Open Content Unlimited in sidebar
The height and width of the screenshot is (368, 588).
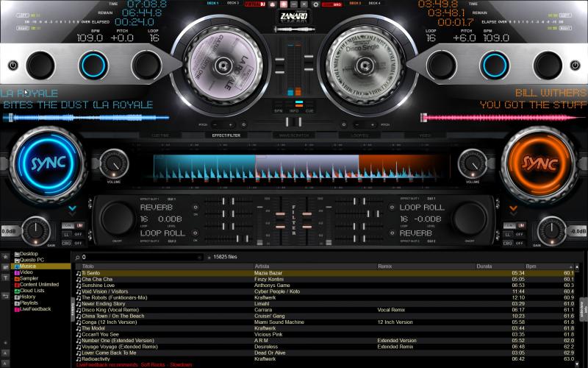pos(39,284)
